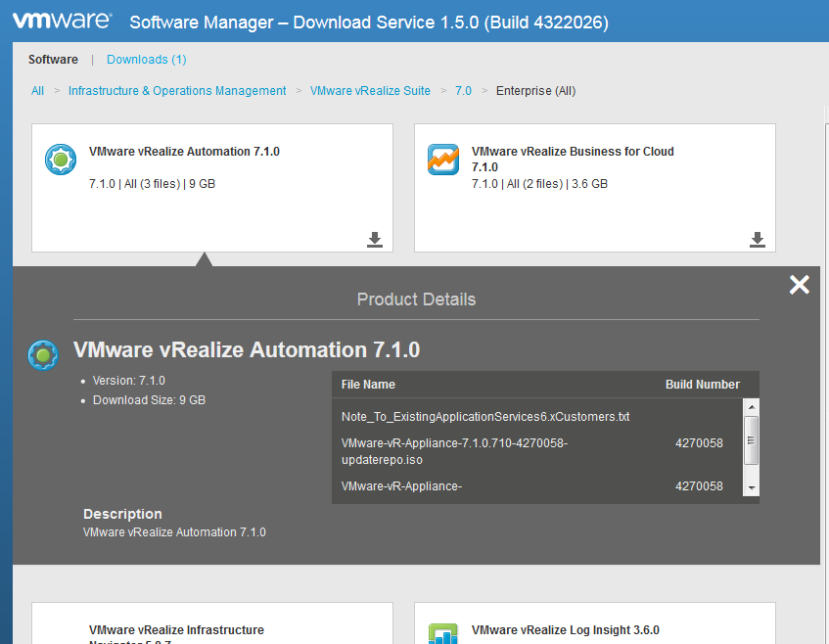Screen dimensions: 829x644
Task: Download VMware vRealize Business for Cloud
Action: pyautogui.click(x=757, y=239)
